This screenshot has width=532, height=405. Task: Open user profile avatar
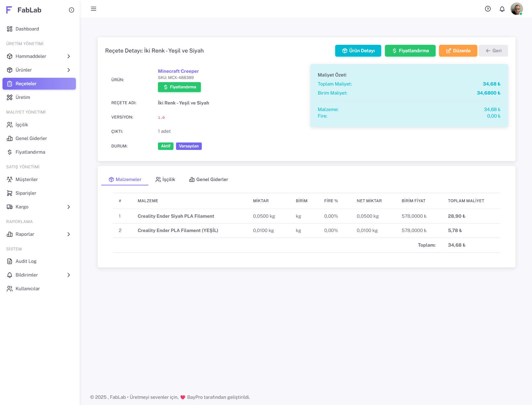point(516,9)
